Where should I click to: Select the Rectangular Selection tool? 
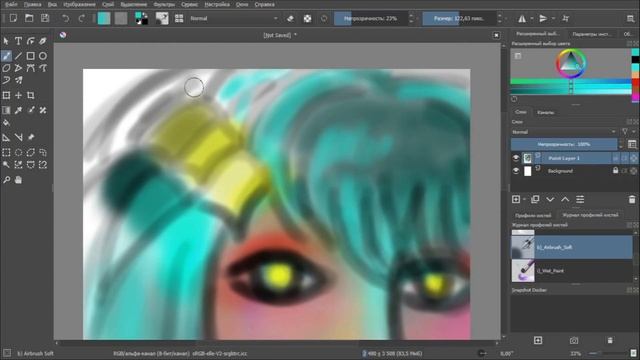tap(6, 152)
